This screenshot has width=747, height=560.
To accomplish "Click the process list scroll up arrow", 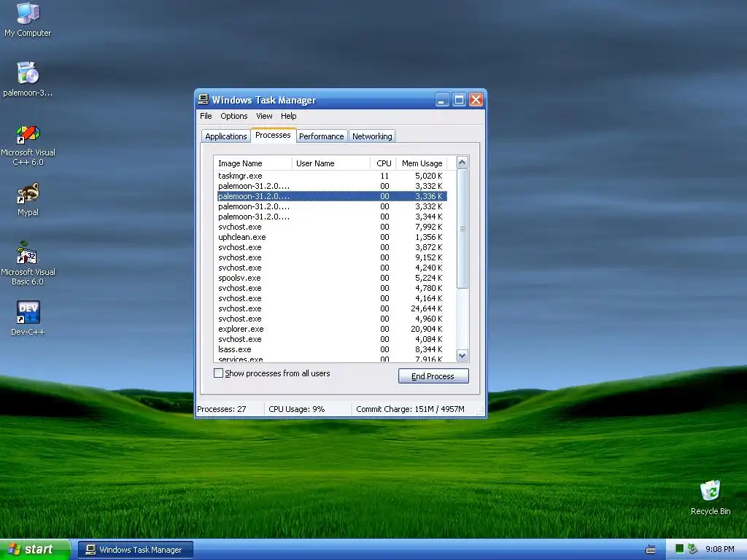I will (462, 163).
